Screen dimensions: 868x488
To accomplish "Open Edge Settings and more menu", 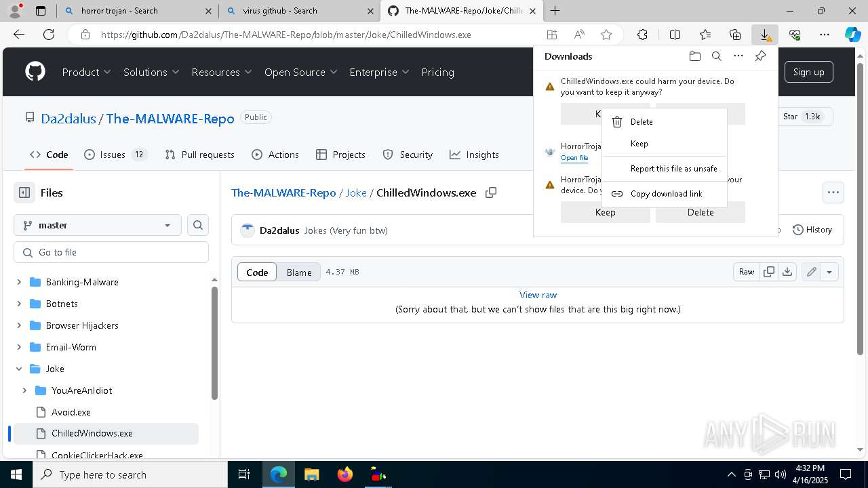I will [x=825, y=35].
